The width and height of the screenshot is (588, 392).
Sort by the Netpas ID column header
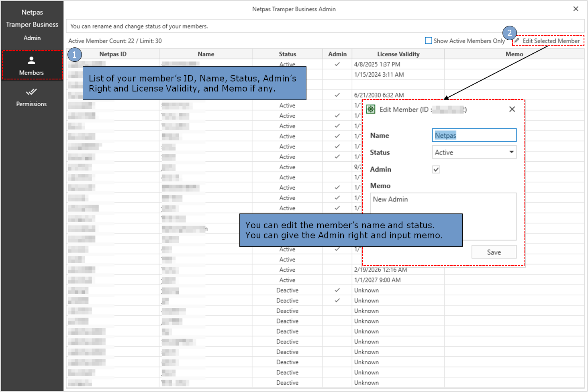[113, 54]
